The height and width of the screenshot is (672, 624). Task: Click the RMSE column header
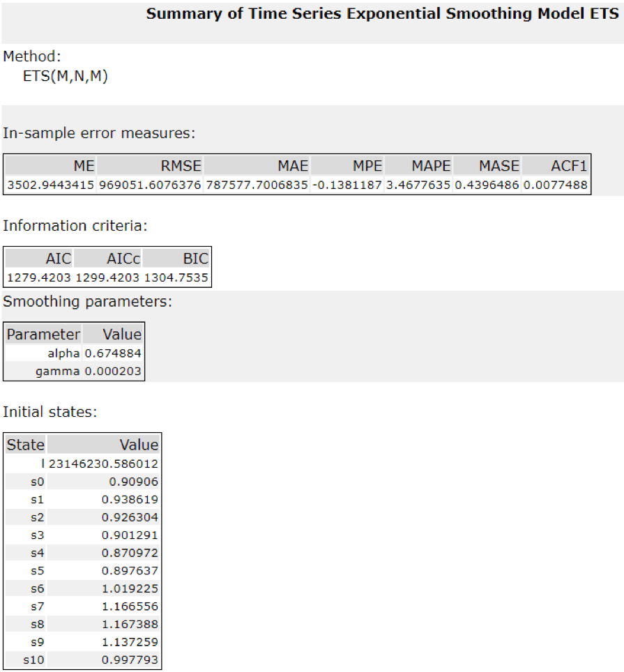click(181, 166)
